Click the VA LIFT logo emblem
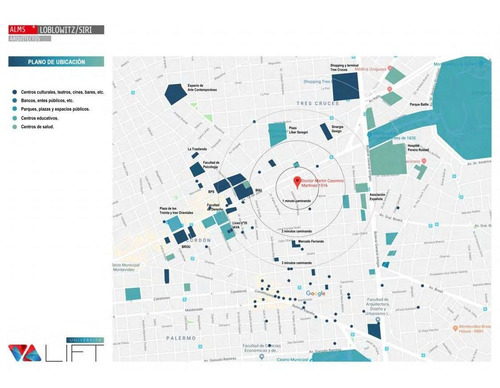Image resolution: width=500 pixels, height=388 pixels. [x=24, y=353]
